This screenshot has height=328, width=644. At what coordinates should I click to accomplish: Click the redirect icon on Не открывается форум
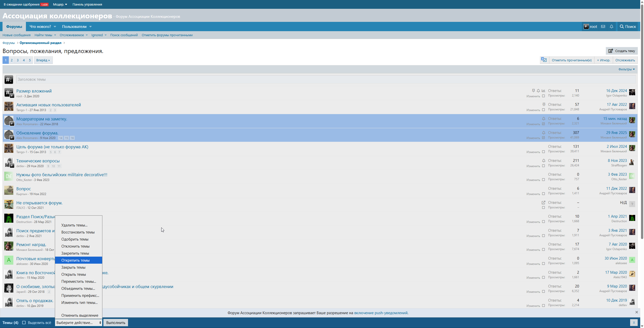click(x=543, y=203)
